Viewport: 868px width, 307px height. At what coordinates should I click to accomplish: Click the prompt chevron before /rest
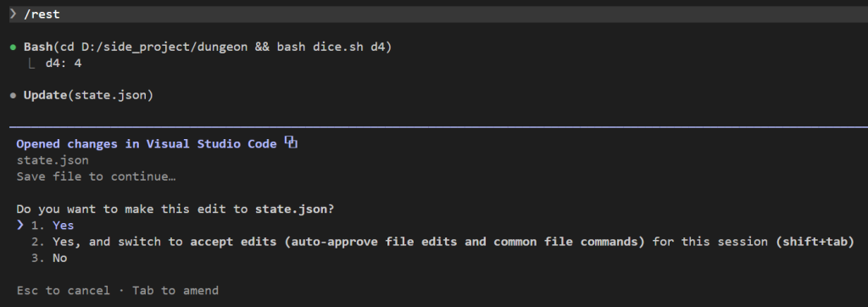pos(14,14)
